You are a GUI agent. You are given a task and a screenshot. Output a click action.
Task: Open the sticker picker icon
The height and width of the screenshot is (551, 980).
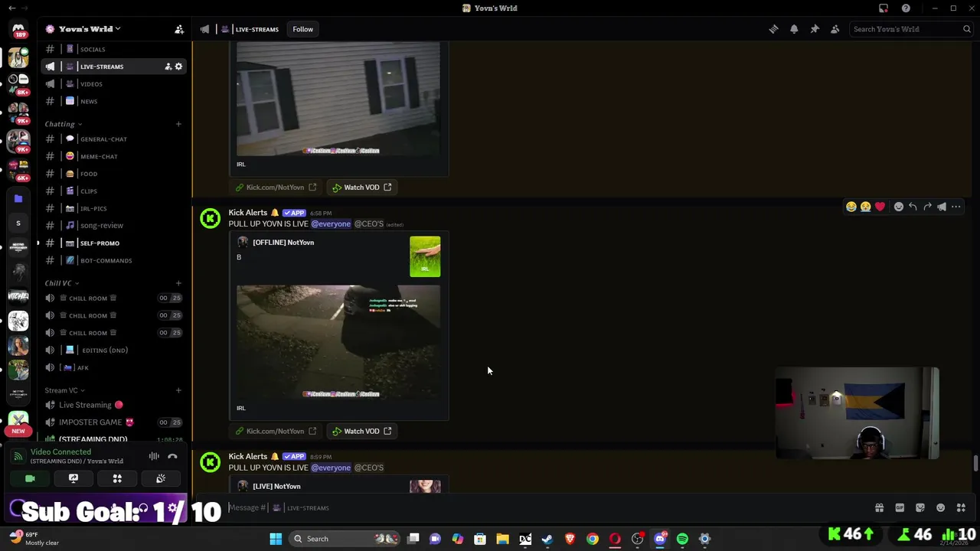[x=920, y=507]
